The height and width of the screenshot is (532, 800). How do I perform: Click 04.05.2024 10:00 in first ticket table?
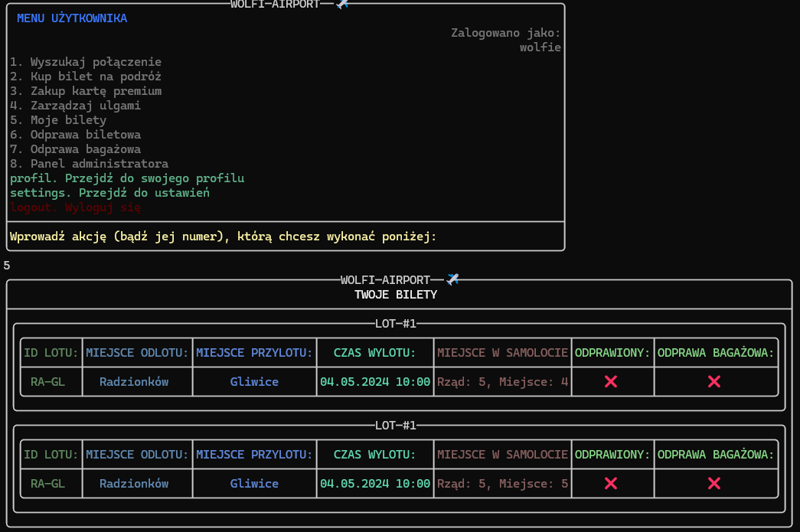pyautogui.click(x=375, y=382)
